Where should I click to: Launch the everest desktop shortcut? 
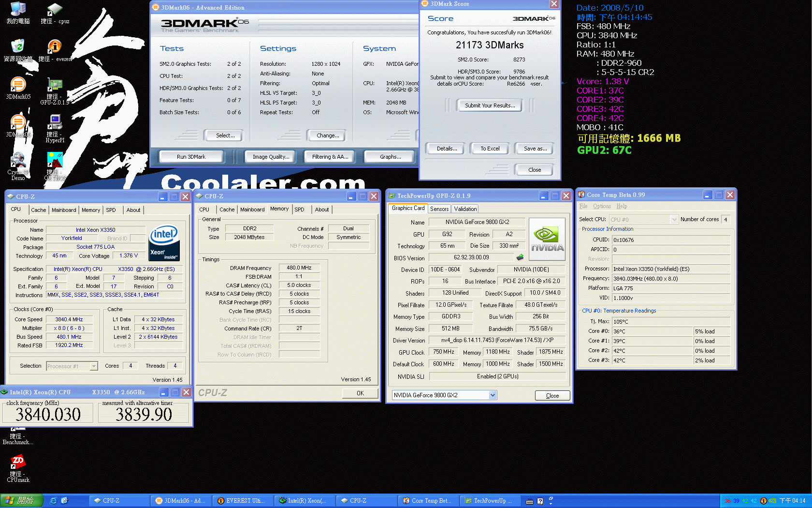pyautogui.click(x=55, y=50)
